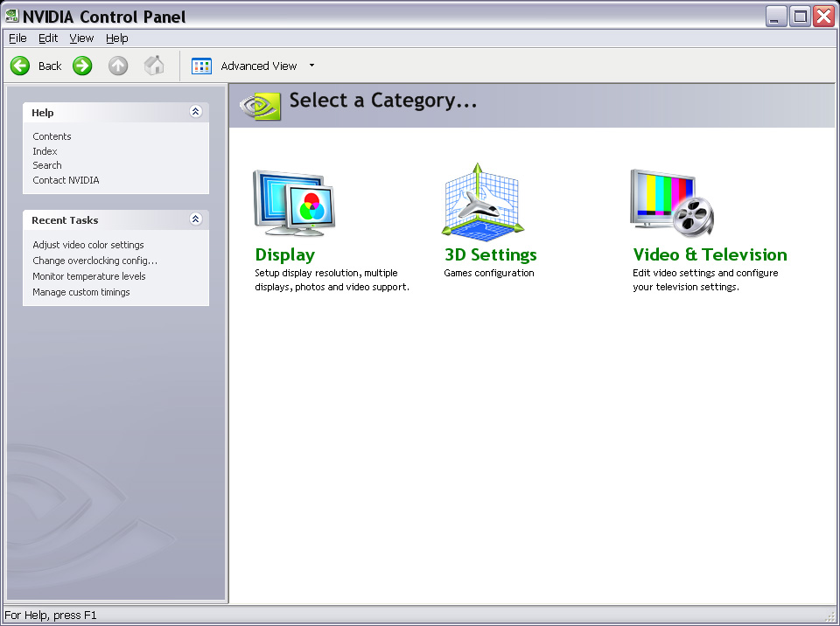Click the Advanced View label
The image size is (840, 626).
click(259, 66)
